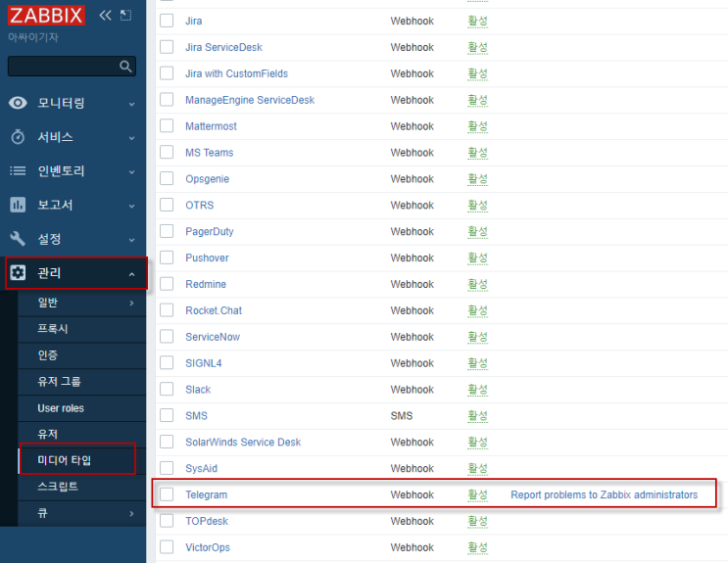Check the Telegram row checkbox
Image resolution: width=728 pixels, height=563 pixels.
click(167, 494)
